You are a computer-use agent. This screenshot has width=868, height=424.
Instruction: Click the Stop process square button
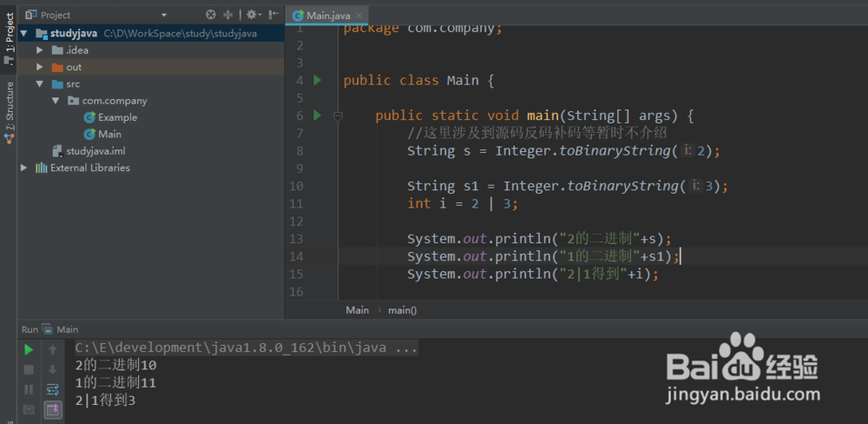(x=29, y=369)
